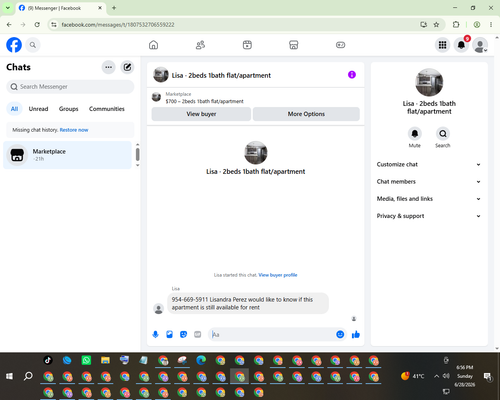This screenshot has height=400, width=500.
Task: Open the Marketplace chat in the list
Action: point(67,155)
